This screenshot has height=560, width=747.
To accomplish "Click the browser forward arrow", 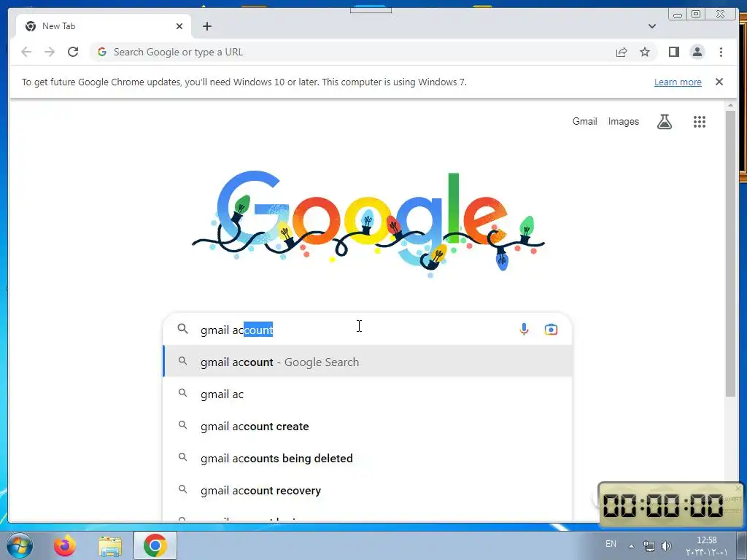I will tap(50, 52).
